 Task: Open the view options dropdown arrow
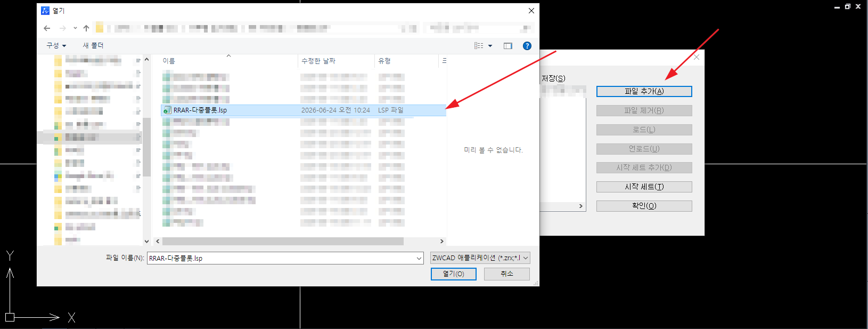pos(490,46)
